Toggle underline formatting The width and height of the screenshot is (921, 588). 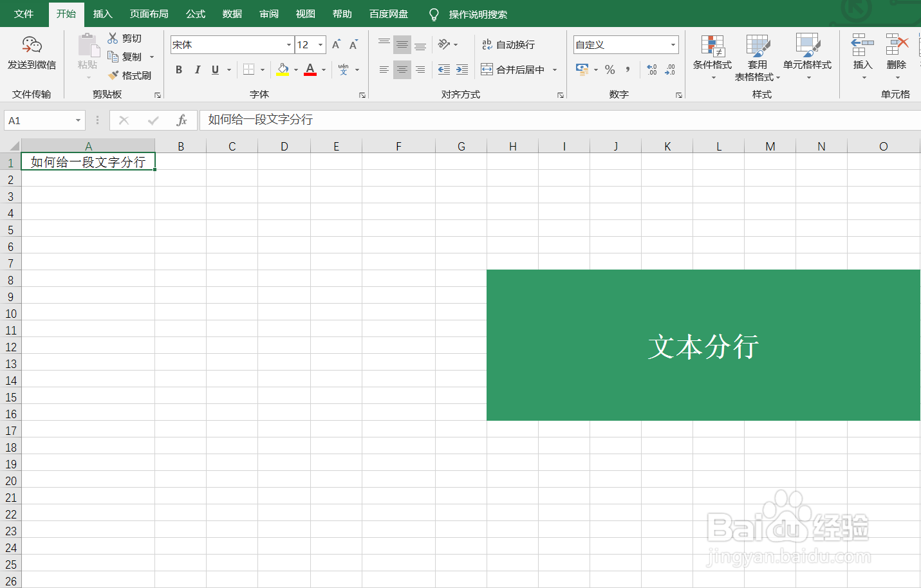(x=215, y=69)
